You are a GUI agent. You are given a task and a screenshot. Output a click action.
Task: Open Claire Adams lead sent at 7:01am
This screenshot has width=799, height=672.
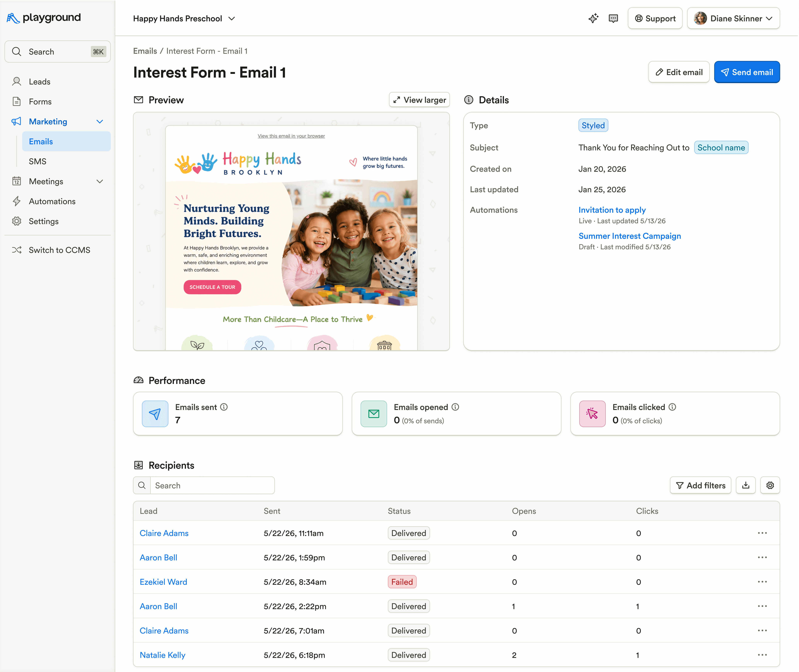pos(164,630)
